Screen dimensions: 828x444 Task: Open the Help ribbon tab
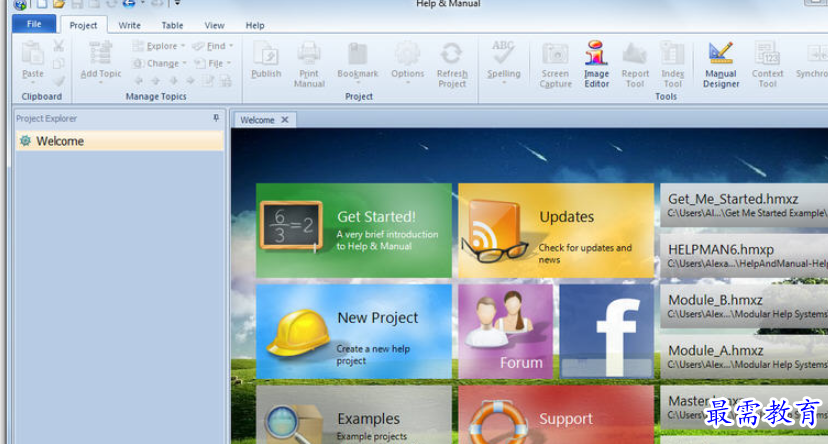coord(255,25)
